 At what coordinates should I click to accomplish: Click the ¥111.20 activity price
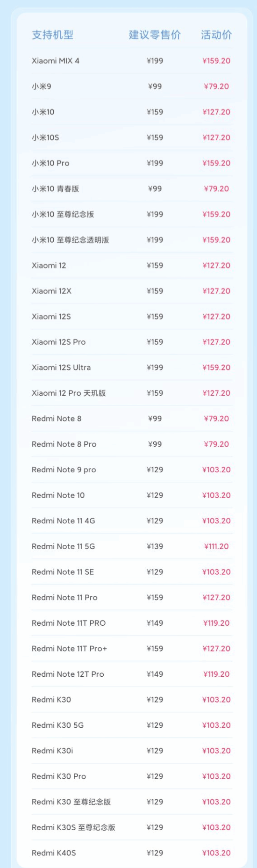point(216,546)
